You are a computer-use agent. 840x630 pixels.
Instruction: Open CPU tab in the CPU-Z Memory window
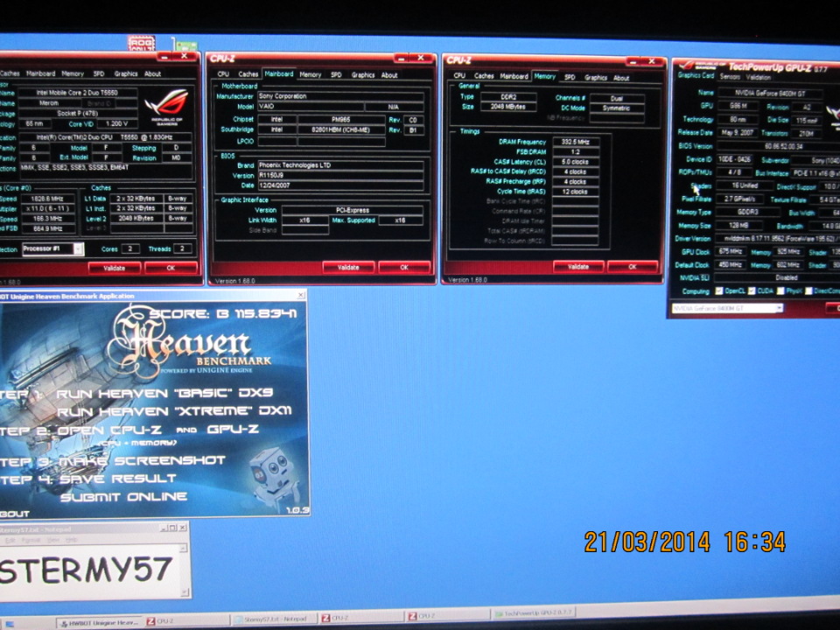tap(459, 76)
